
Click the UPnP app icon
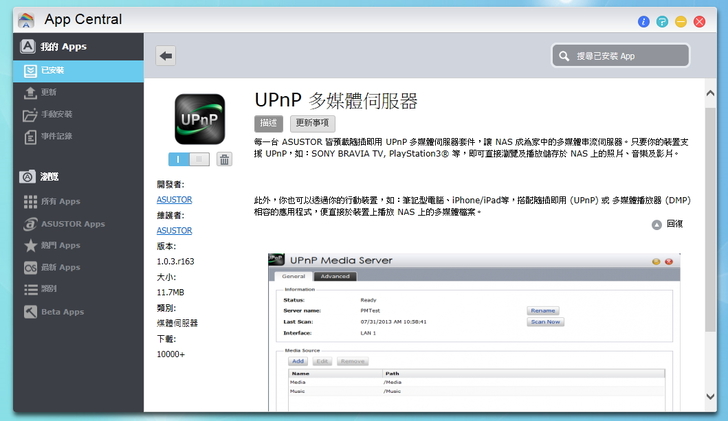(x=200, y=119)
